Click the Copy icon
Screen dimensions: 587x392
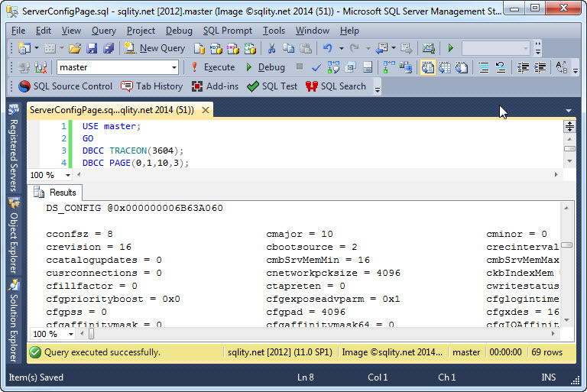click(x=288, y=48)
